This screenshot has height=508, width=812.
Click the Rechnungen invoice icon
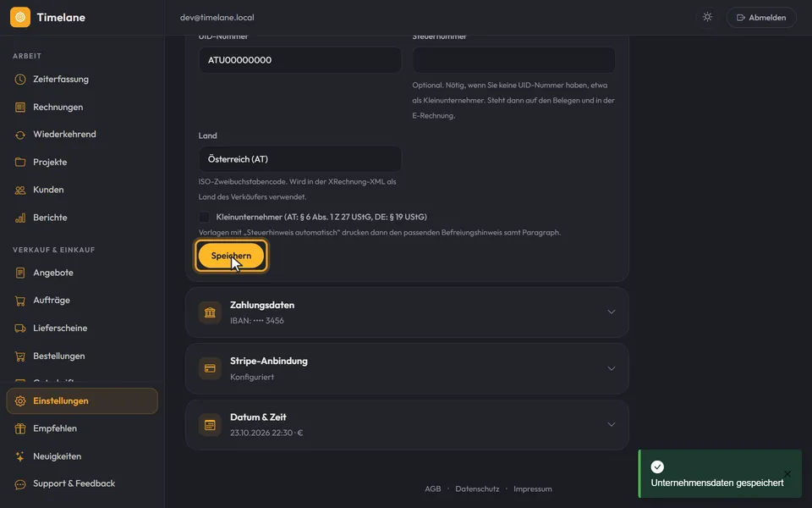[20, 108]
